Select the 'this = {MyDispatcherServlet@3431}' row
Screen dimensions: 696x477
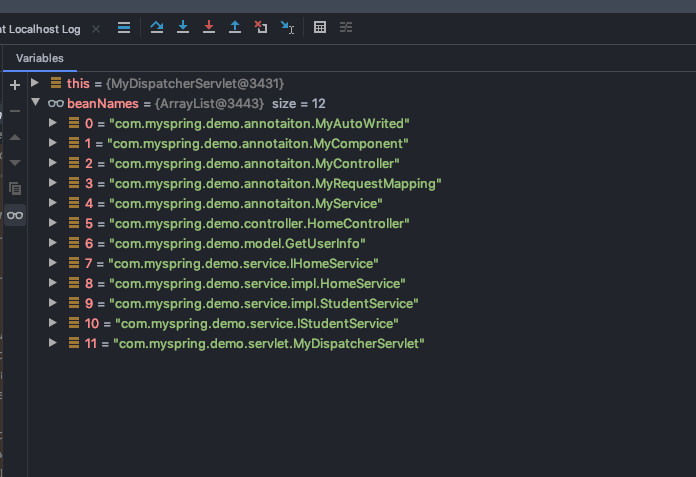[361, 83]
